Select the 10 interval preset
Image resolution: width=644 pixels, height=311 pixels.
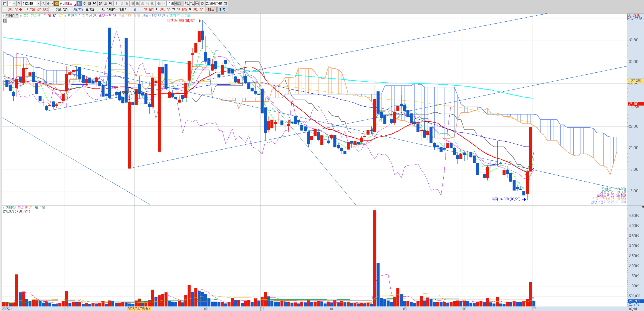[132, 3]
